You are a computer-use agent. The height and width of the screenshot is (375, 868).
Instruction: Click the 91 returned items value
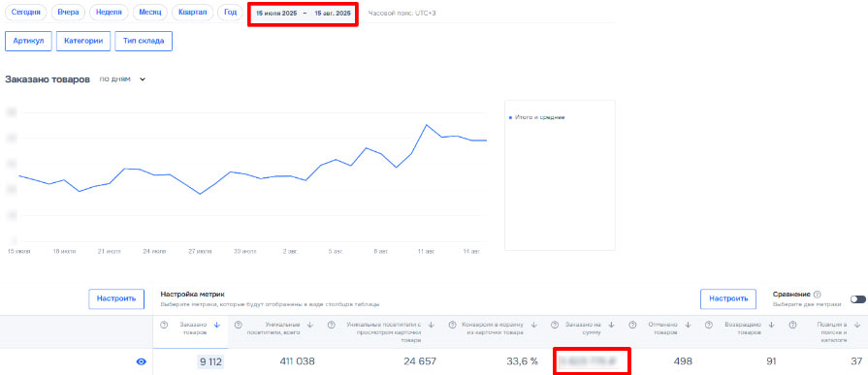771,361
